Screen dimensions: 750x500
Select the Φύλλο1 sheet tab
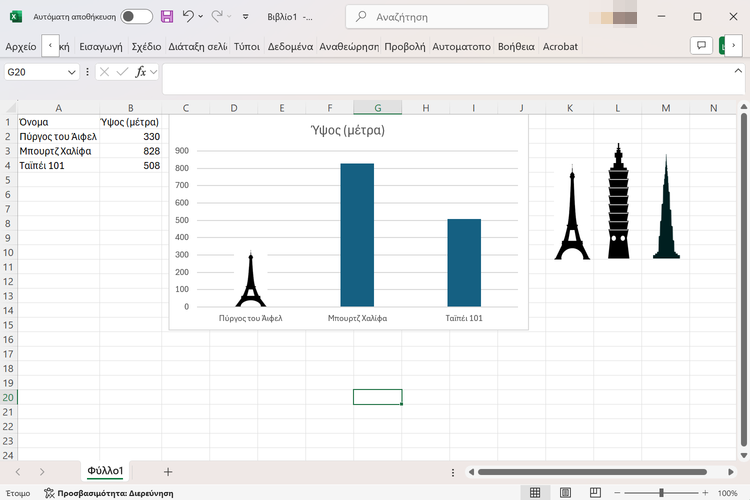point(105,471)
